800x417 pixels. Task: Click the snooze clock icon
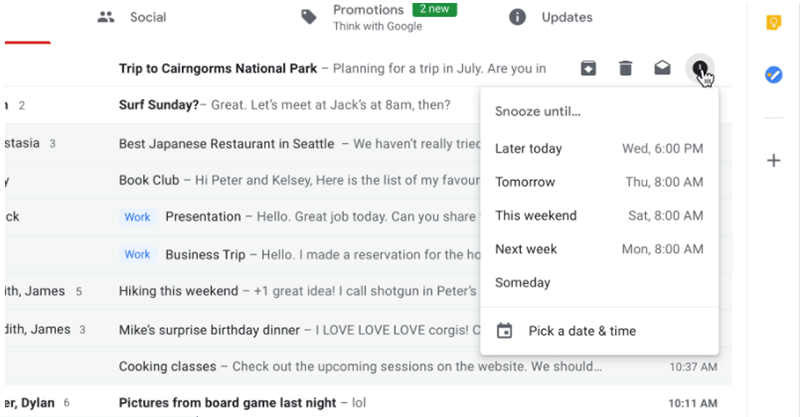[x=700, y=68]
